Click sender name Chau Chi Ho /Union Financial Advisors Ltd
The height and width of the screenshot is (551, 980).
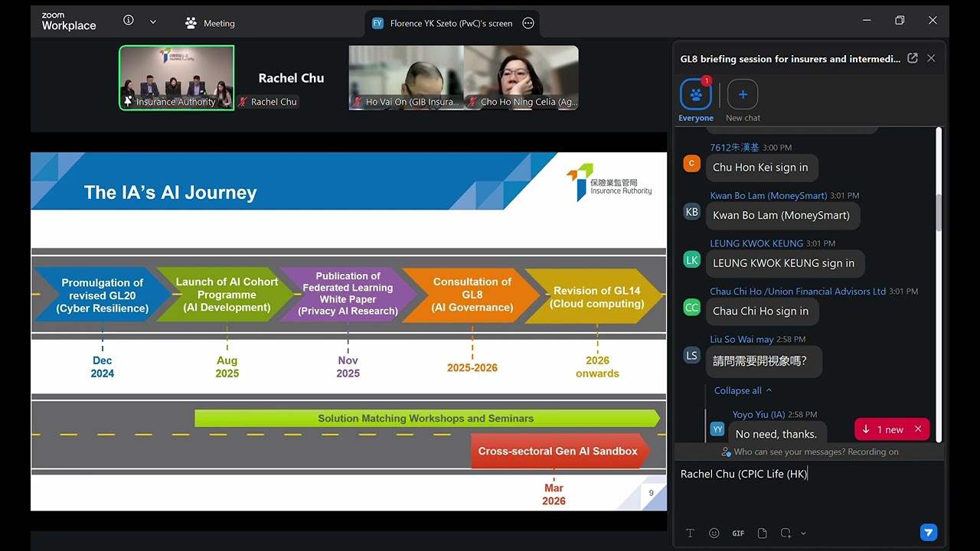pyautogui.click(x=798, y=292)
